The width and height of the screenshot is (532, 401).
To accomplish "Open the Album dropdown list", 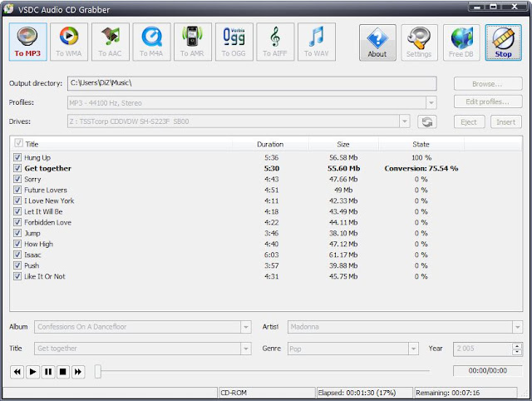I will pyautogui.click(x=246, y=327).
